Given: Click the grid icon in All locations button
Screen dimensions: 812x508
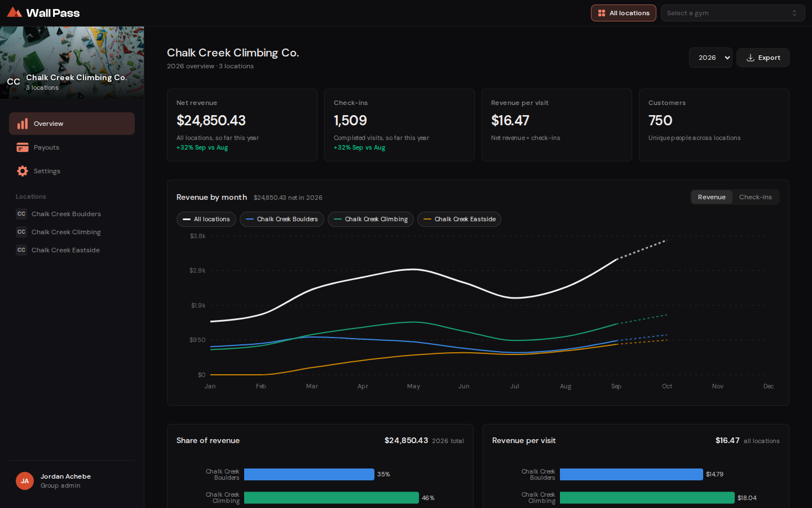Looking at the screenshot, I should 602,13.
